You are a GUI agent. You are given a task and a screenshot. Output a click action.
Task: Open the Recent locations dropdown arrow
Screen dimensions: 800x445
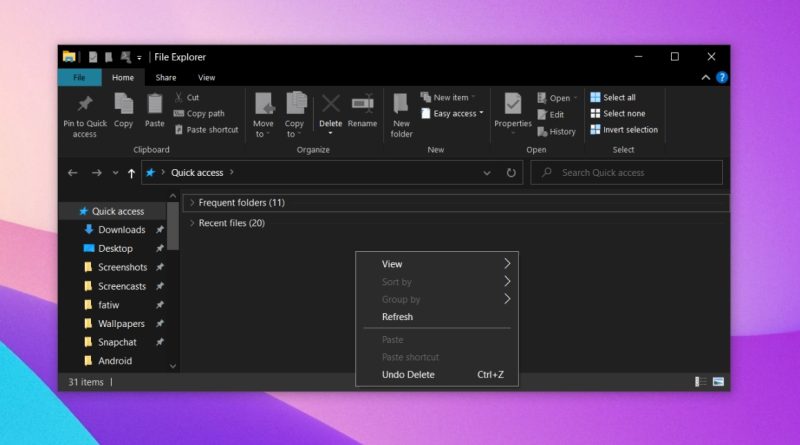tap(115, 173)
